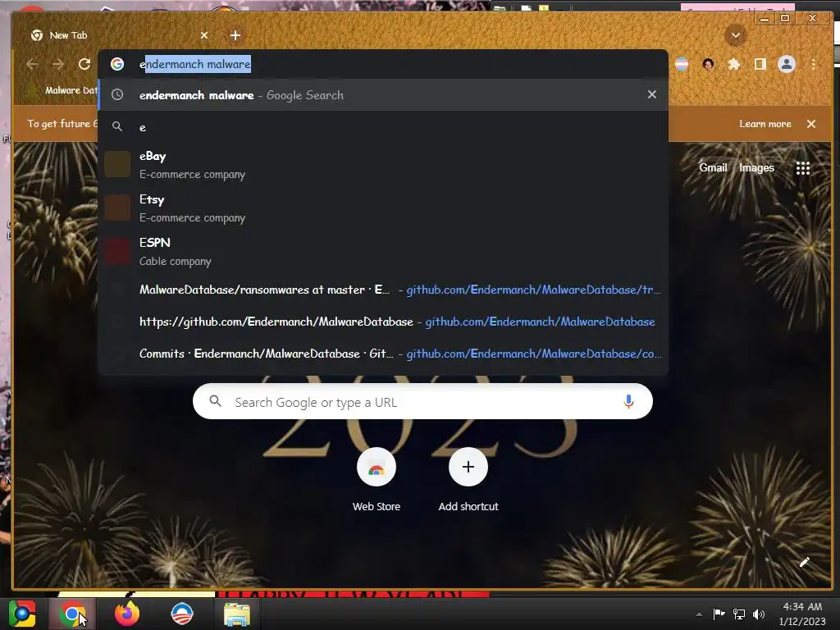Click the striped flag extension icon
Viewport: 840px width, 630px height.
tap(682, 64)
